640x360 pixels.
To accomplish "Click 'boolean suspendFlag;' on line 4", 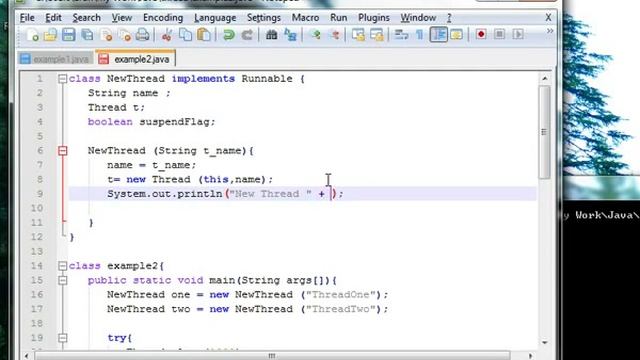I will pos(151,122).
